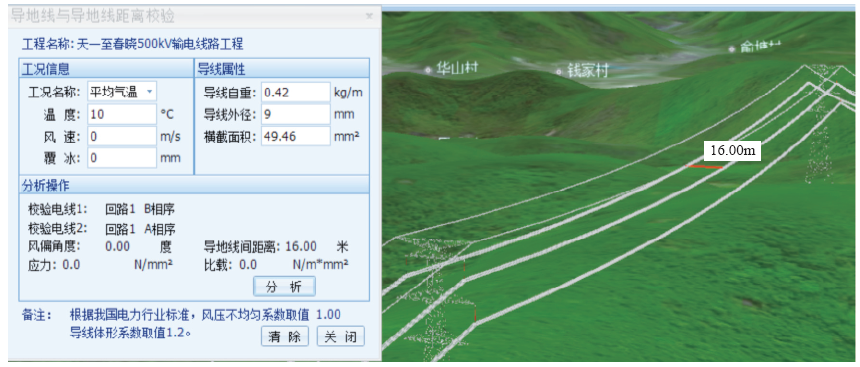The image size is (860, 367).
Task: Click the 关闭 button
Action: [341, 336]
